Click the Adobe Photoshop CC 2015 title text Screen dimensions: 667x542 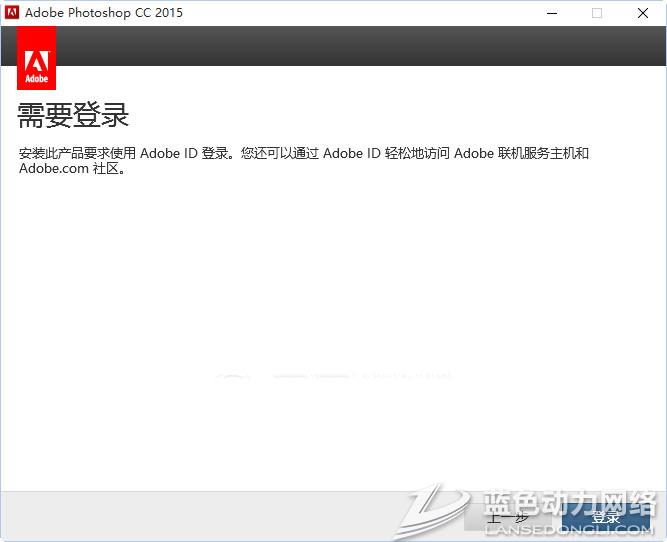click(104, 13)
